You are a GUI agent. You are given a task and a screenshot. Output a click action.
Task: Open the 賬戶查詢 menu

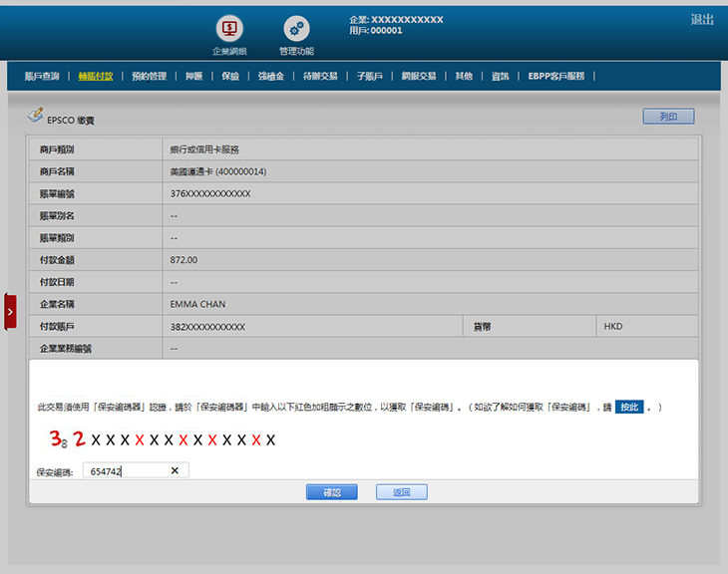[42, 76]
